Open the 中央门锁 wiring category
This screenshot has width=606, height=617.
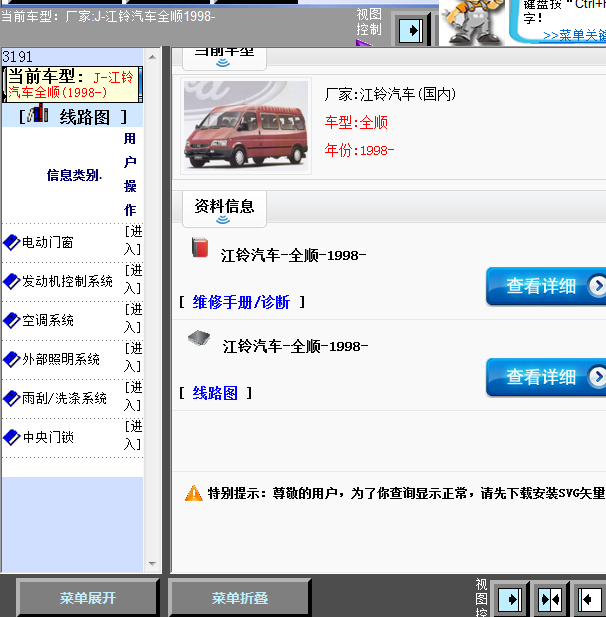(48, 437)
